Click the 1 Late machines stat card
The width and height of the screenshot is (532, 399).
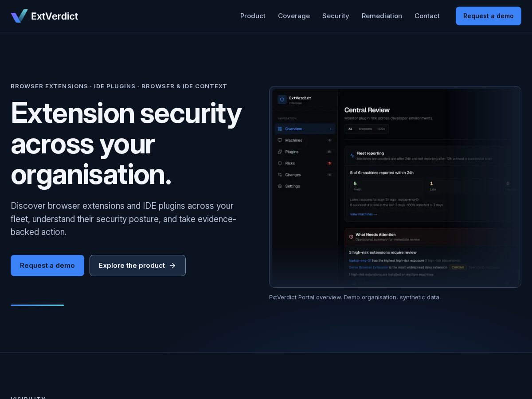tap(463, 186)
